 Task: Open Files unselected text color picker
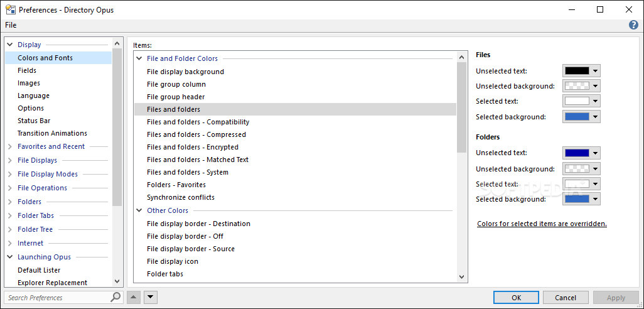coord(581,71)
